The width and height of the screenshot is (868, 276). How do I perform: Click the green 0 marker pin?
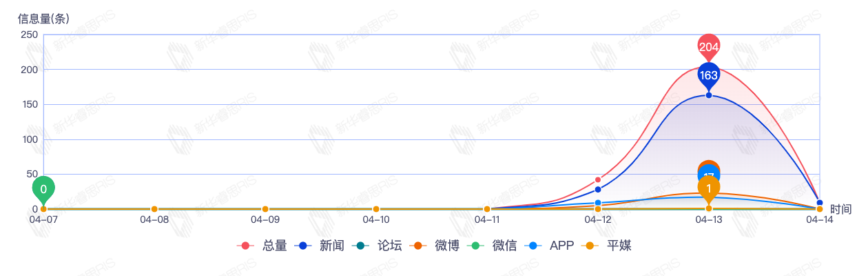point(43,188)
